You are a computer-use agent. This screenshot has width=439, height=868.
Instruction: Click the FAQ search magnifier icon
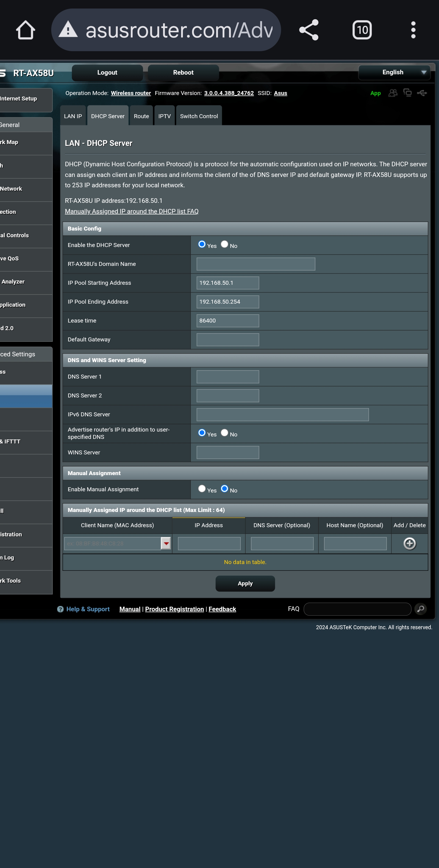[x=420, y=609]
